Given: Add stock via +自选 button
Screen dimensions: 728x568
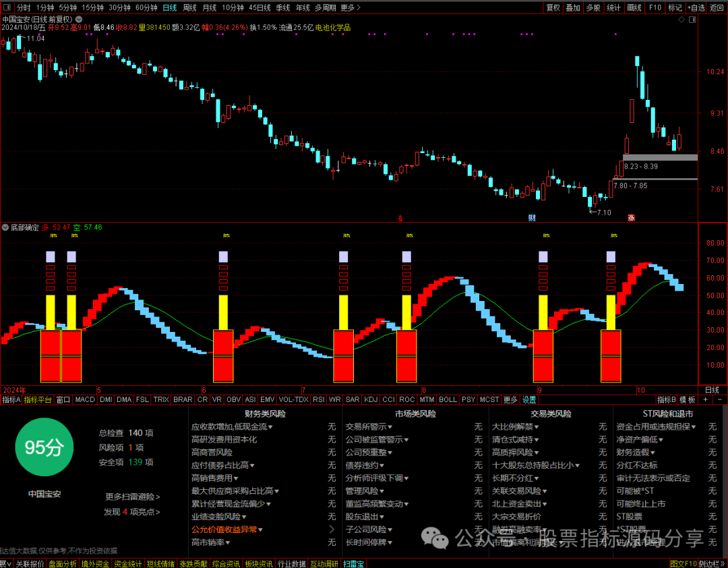Looking at the screenshot, I should (x=696, y=8).
